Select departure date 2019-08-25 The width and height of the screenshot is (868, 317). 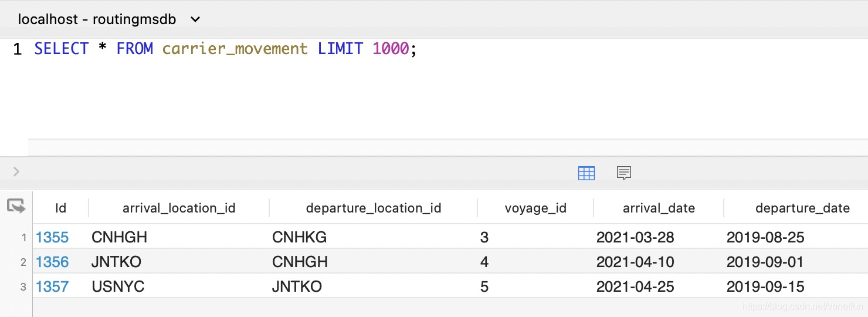[x=765, y=237]
